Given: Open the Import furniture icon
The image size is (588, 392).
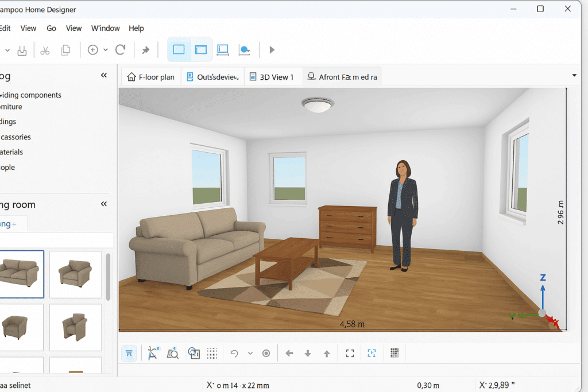Looking at the screenshot, I should pyautogui.click(x=194, y=353).
